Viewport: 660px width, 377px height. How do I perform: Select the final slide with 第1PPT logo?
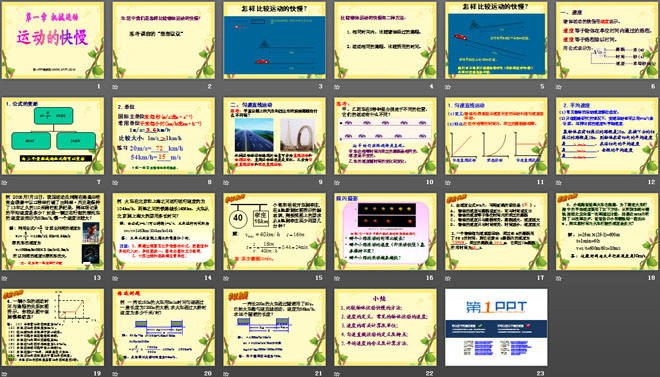pos(496,327)
